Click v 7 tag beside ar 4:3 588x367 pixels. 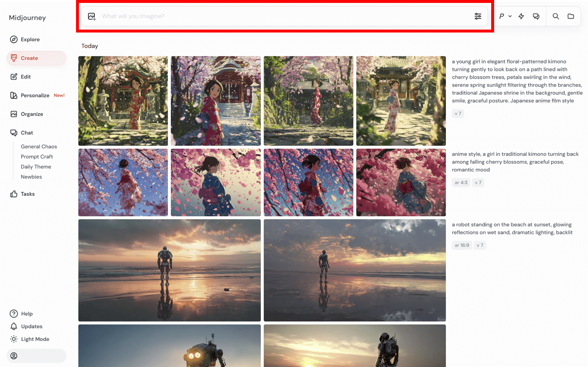click(478, 182)
